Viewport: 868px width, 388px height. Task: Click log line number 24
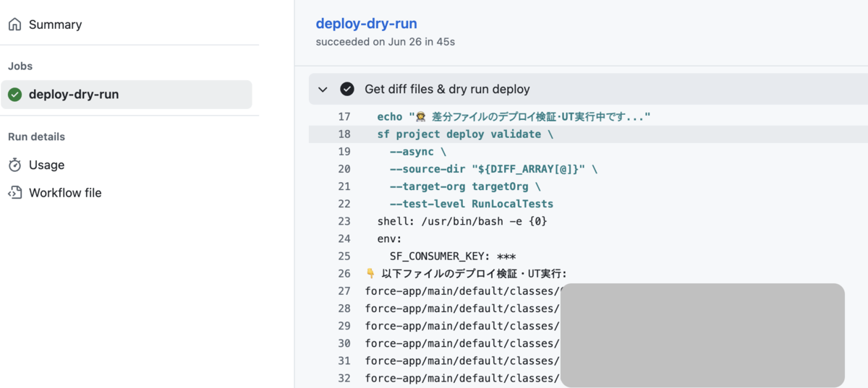point(344,238)
